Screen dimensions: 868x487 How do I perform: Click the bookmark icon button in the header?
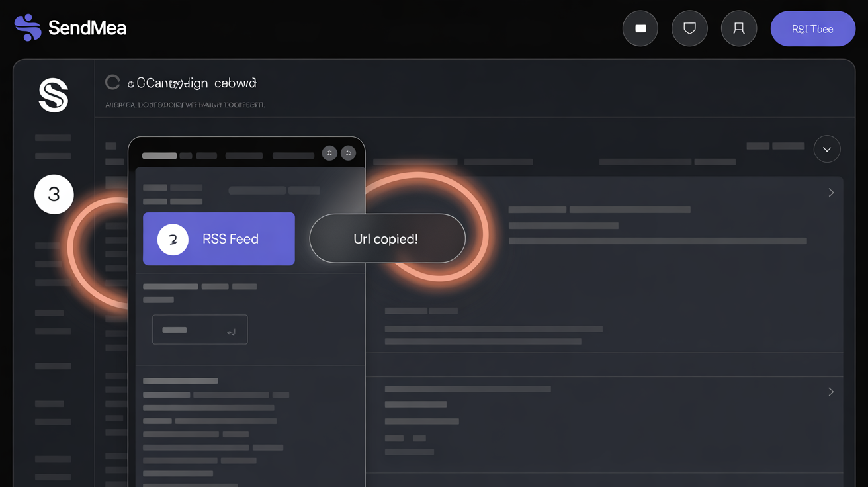[x=738, y=28]
